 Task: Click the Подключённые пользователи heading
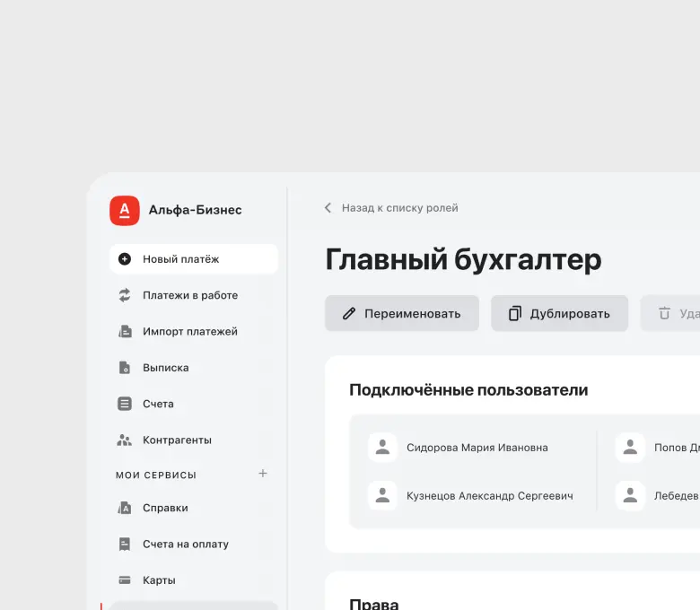pos(468,390)
